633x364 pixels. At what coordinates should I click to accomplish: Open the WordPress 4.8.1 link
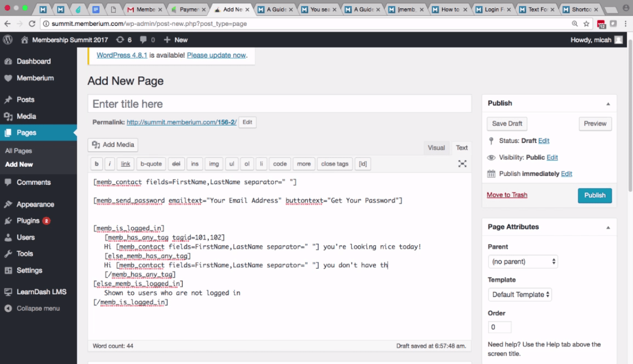[x=122, y=55]
